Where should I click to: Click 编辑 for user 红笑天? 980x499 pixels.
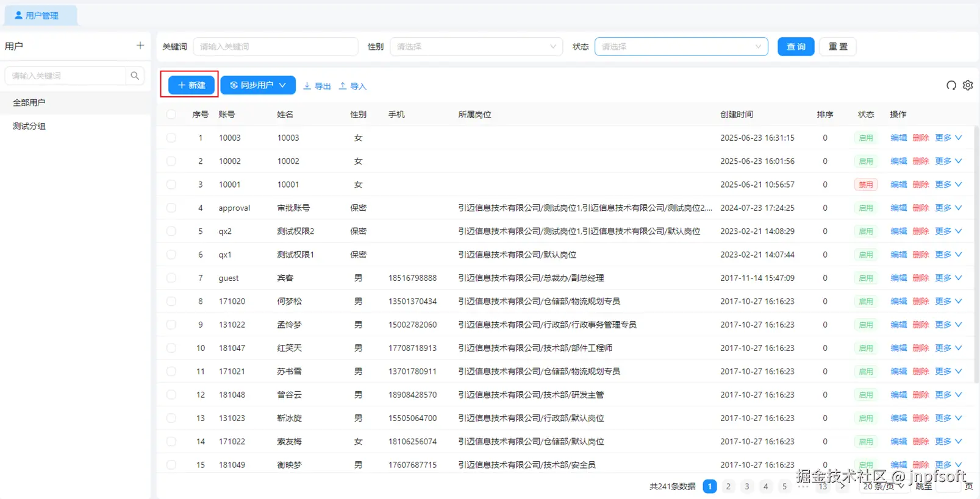point(898,348)
